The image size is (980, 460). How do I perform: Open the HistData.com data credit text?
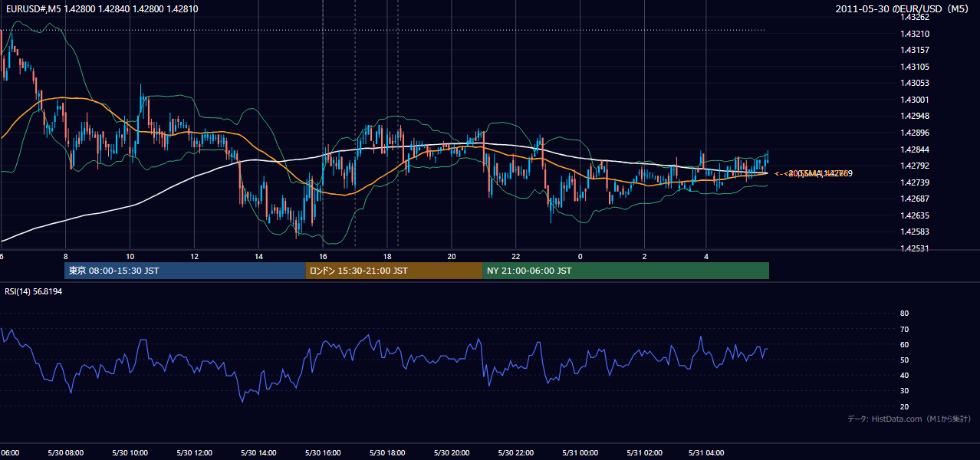(909, 419)
